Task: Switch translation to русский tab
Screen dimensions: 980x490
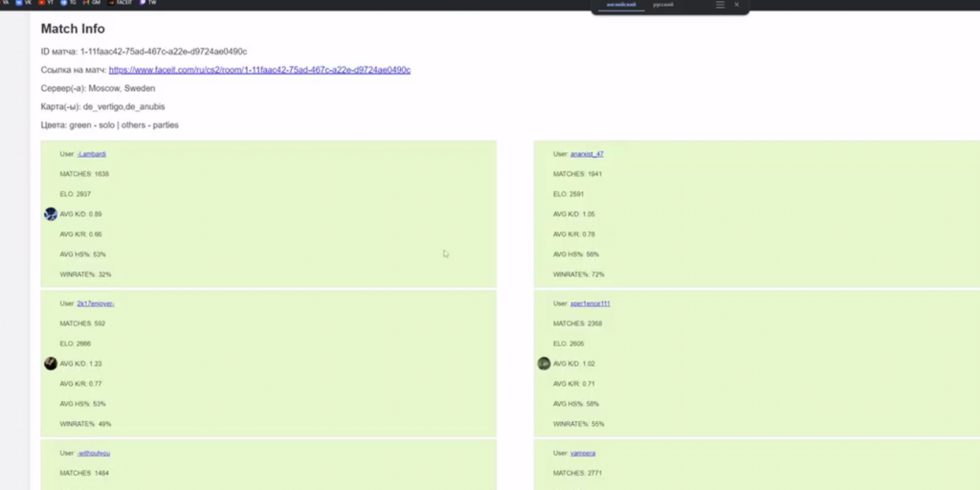Action: tap(663, 5)
